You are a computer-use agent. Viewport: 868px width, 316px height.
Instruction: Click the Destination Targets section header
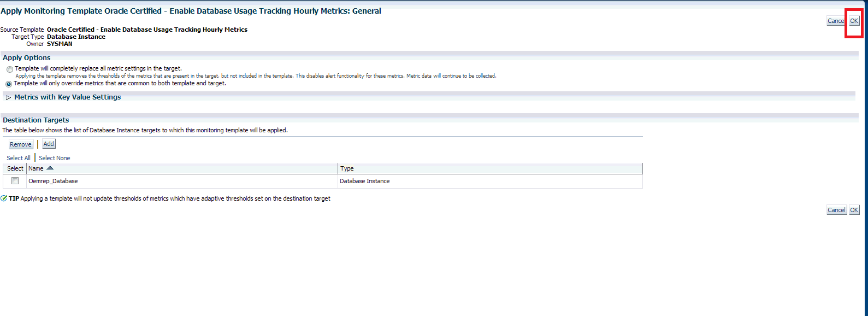(36, 120)
